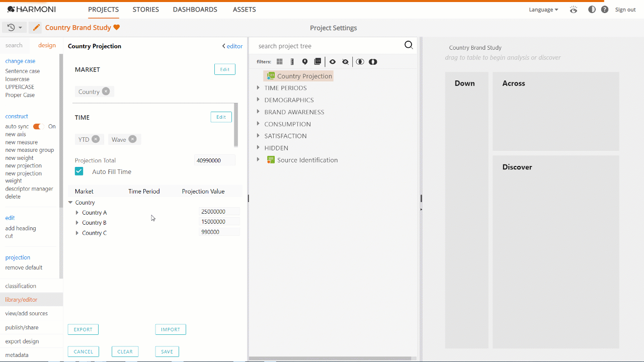Click the pencil edit icon beside project name
Image resolution: width=644 pixels, height=362 pixels.
tap(36, 28)
